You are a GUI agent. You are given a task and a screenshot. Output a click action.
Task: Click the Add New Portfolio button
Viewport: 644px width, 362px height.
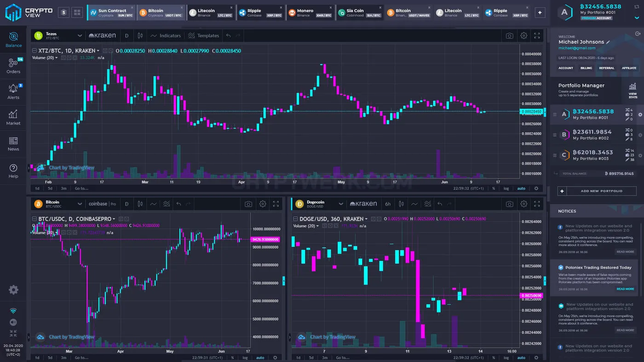tap(597, 191)
